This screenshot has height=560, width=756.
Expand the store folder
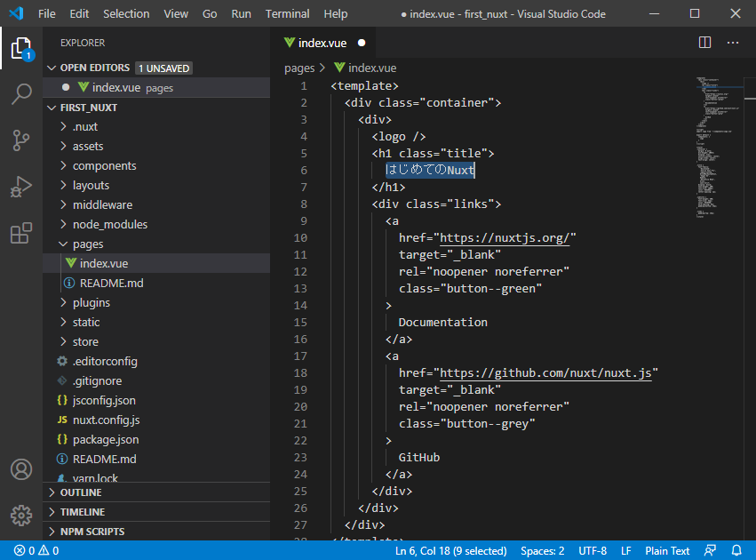click(157, 341)
